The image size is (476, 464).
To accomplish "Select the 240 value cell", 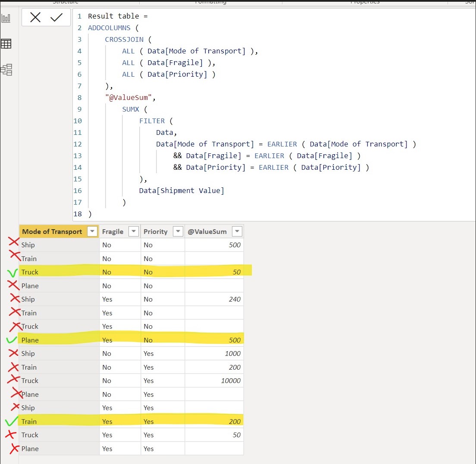I will 214,299.
